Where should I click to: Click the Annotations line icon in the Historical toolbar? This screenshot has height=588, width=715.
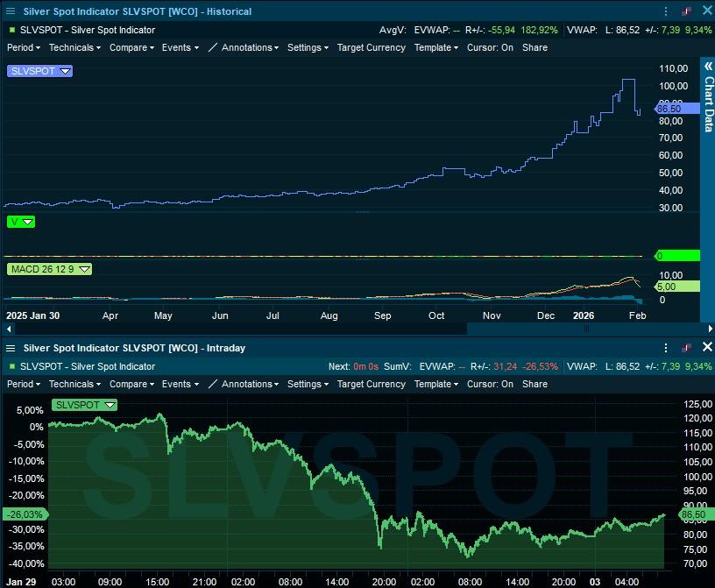(212, 47)
